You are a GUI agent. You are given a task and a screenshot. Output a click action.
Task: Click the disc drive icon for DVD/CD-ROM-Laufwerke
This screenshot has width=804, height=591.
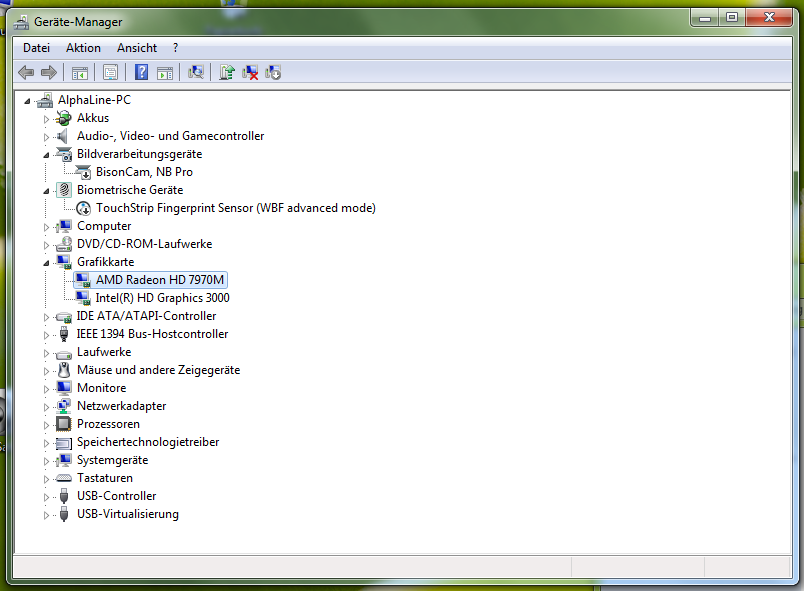(64, 244)
